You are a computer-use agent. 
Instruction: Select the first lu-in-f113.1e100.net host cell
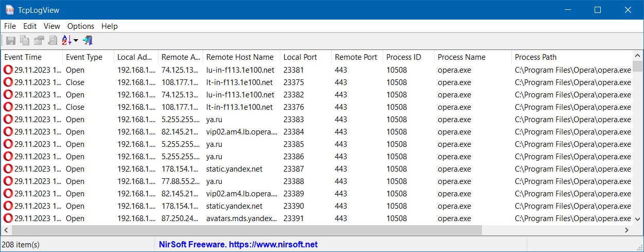tap(241, 70)
